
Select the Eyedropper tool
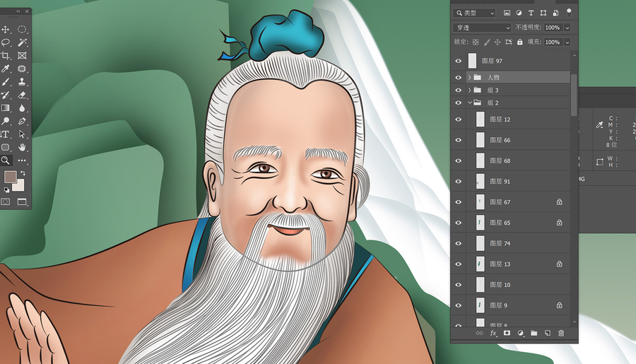[x=5, y=69]
